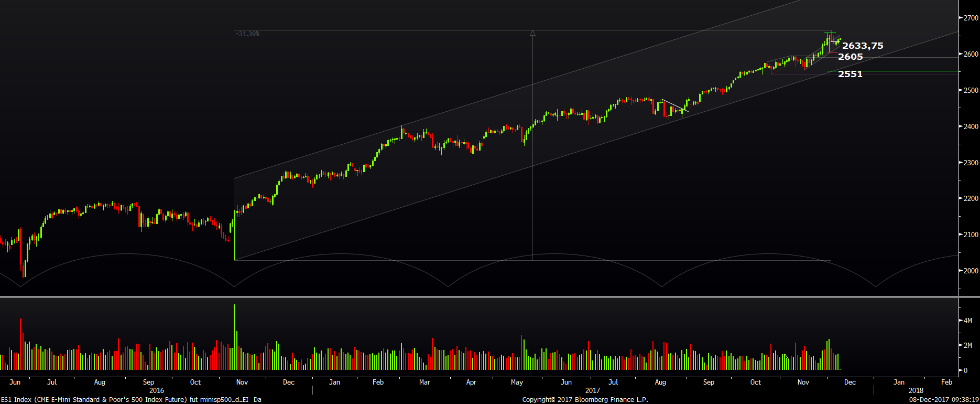This screenshot has height=404, width=980.
Task: Click the 2700 price axis tick
Action: [971, 18]
